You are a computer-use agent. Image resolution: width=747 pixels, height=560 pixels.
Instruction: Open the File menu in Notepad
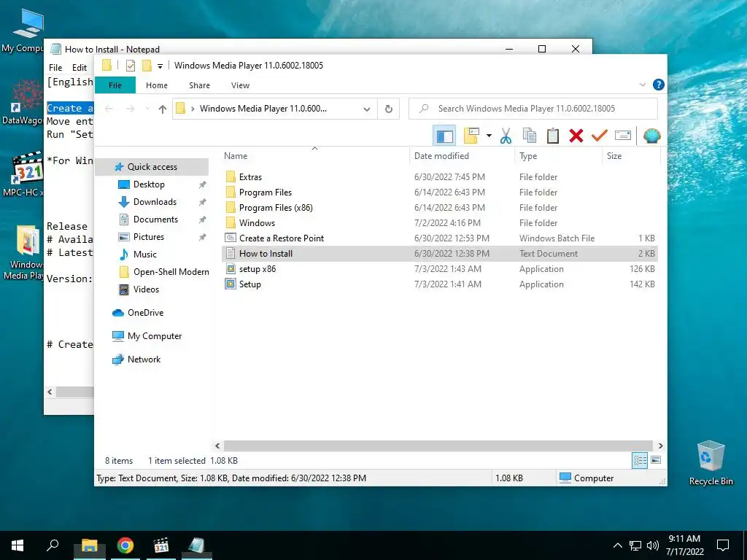(55, 68)
